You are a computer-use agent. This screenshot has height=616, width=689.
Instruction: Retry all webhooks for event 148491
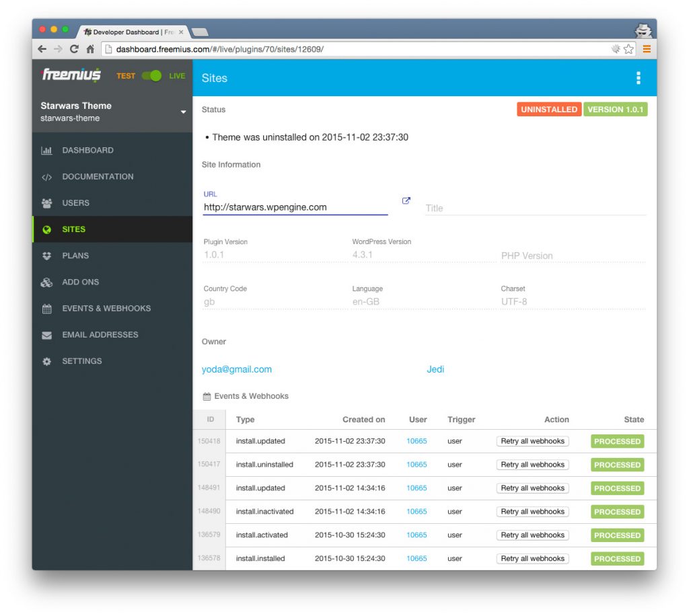(533, 488)
